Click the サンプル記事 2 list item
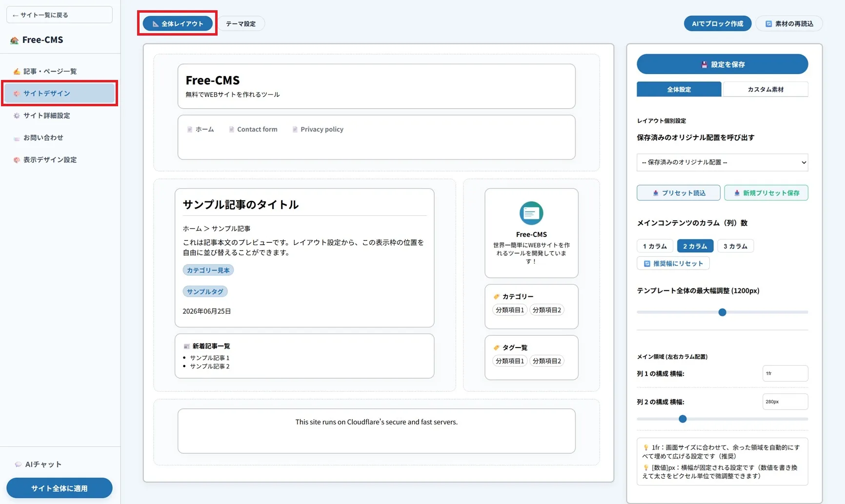 pos(210,367)
